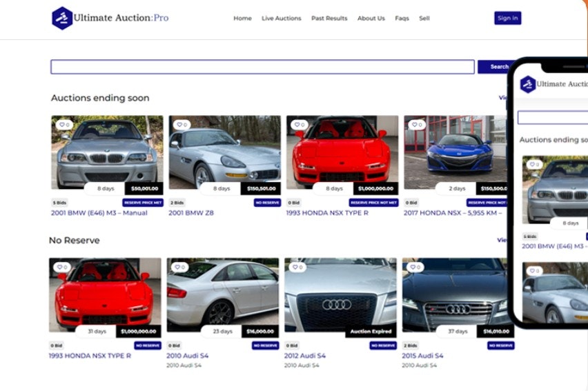Image resolution: width=588 pixels, height=391 pixels.
Task: Tap the search field in the phone mockup
Action: pyautogui.click(x=553, y=117)
